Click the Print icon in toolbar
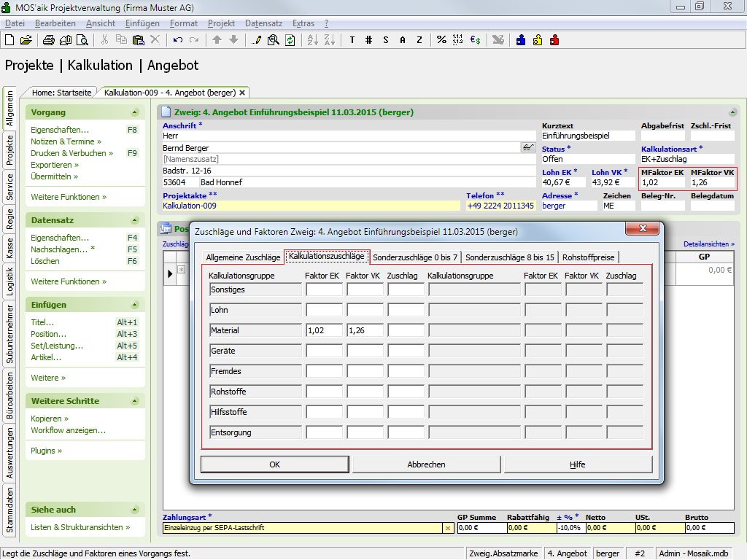747x560 pixels. pos(50,39)
